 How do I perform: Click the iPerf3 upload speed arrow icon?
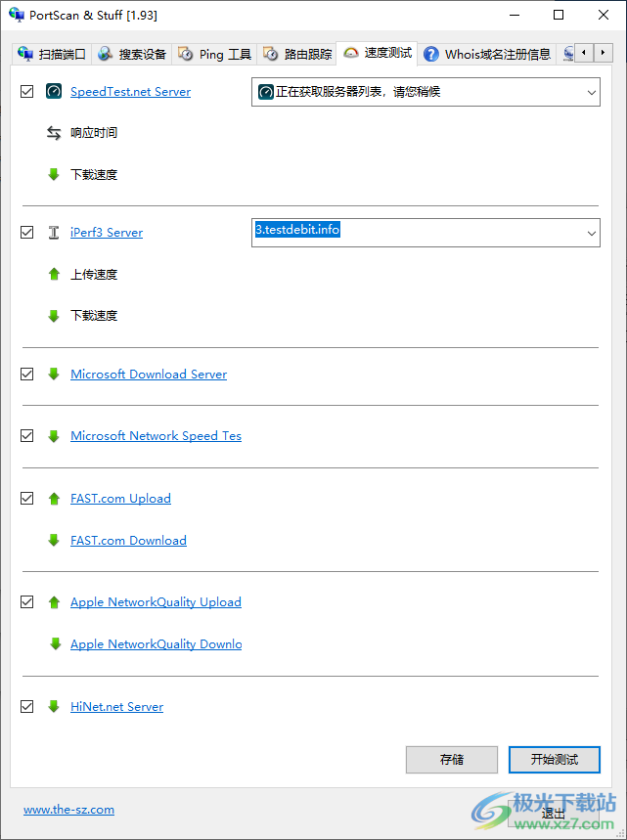tap(54, 274)
